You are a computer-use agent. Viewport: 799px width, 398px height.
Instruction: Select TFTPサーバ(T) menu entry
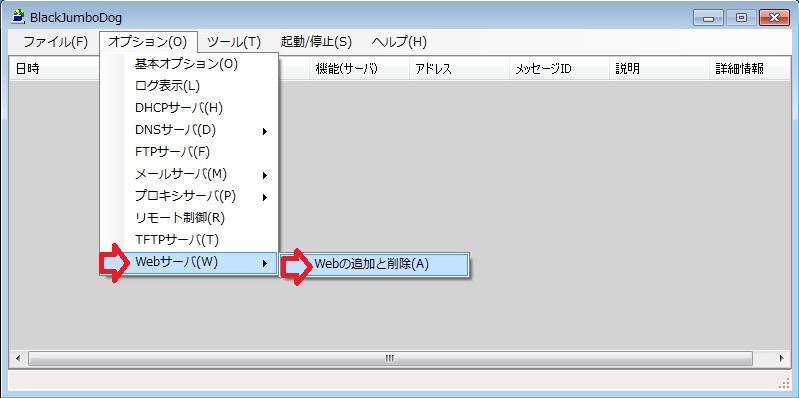pyautogui.click(x=189, y=240)
